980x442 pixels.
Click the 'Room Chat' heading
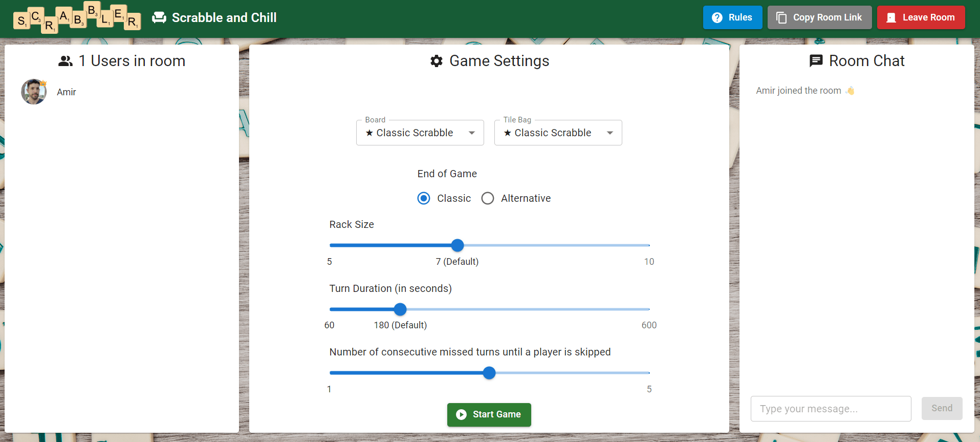pos(867,61)
